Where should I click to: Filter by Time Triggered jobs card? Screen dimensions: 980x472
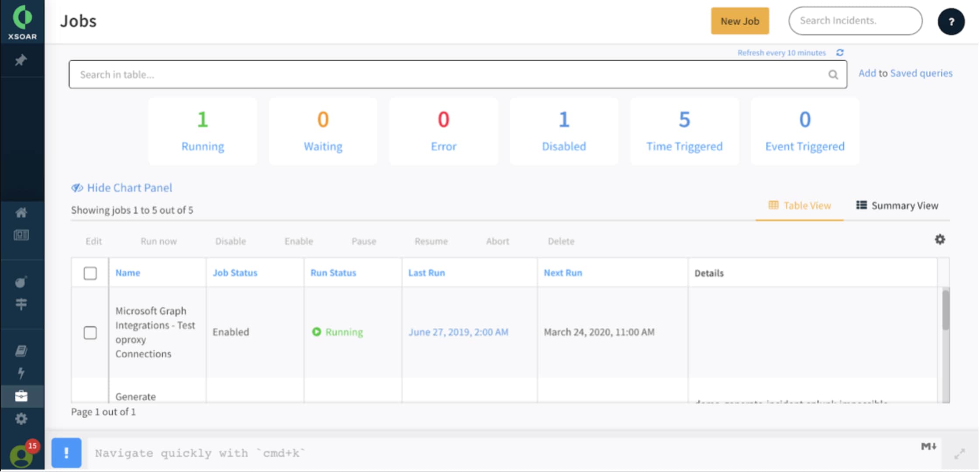point(685,131)
